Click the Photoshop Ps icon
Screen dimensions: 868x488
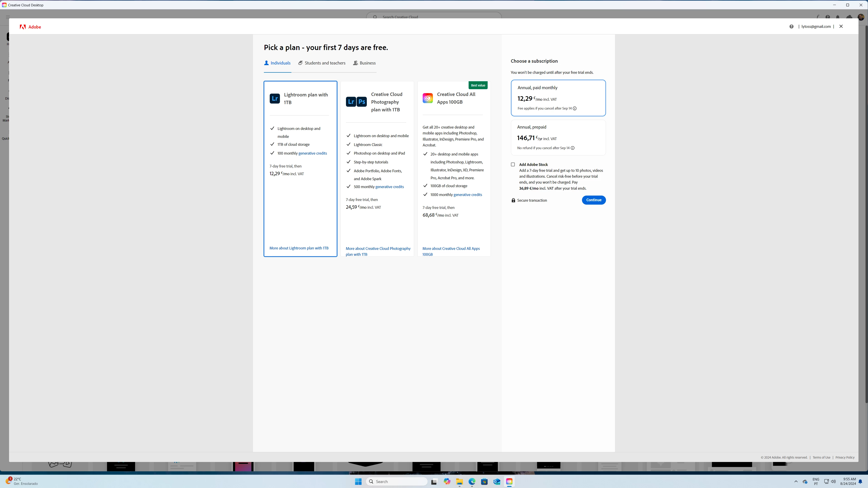tap(362, 102)
